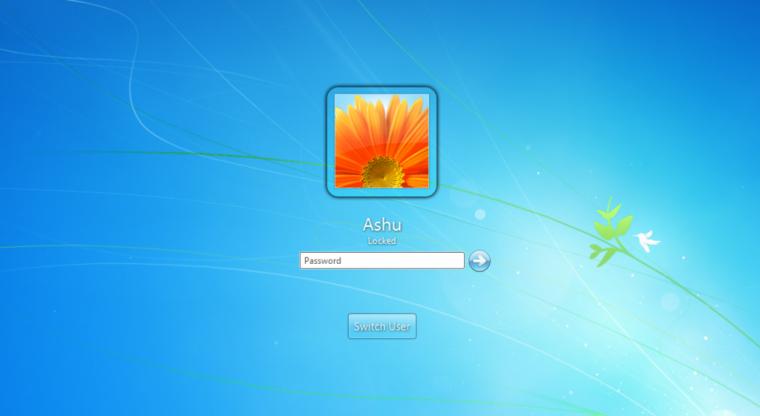Click the Locked status text
Image resolution: width=760 pixels, height=416 pixels.
pos(381,241)
